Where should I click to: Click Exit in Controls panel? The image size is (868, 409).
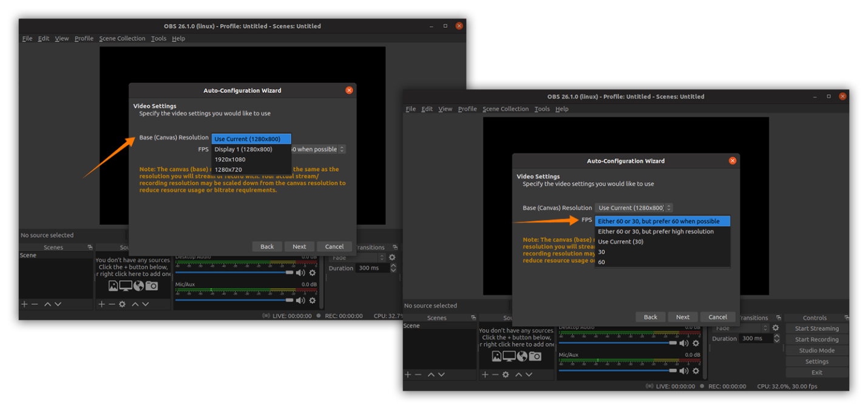817,373
